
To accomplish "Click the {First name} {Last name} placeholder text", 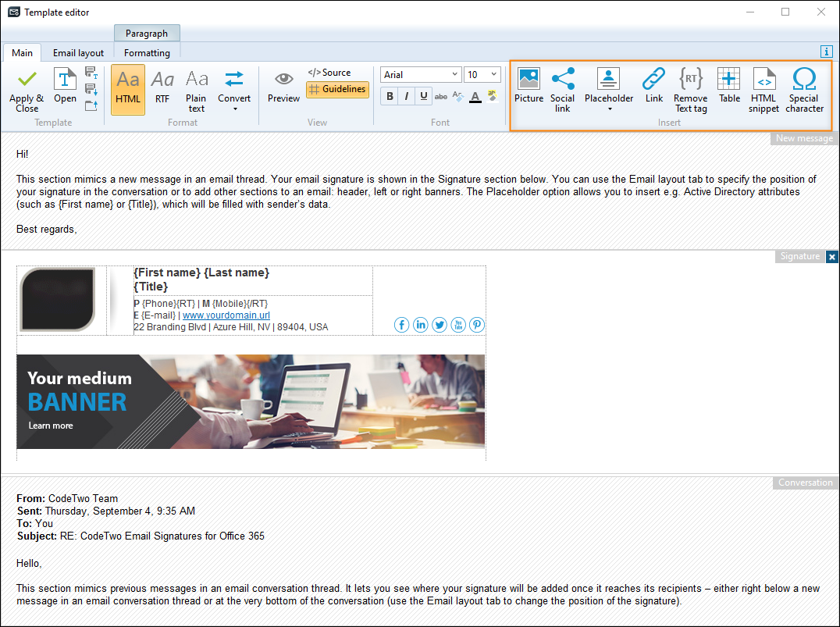I will pos(201,273).
